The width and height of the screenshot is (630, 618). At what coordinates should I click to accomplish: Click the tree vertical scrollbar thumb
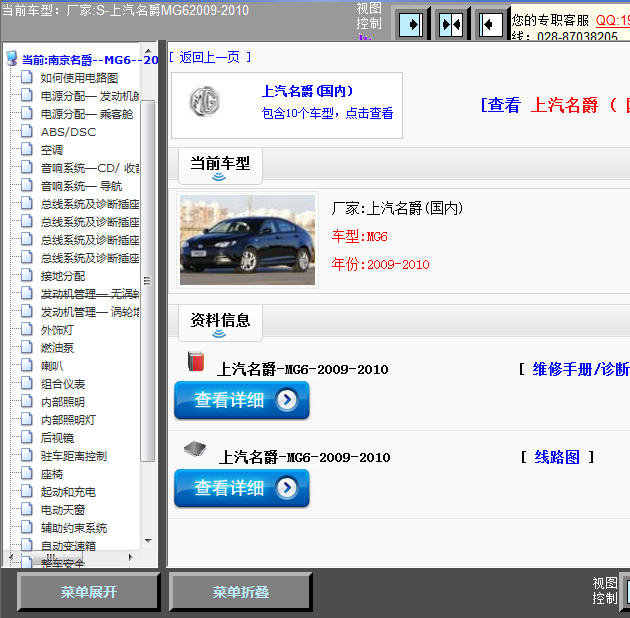click(x=147, y=281)
